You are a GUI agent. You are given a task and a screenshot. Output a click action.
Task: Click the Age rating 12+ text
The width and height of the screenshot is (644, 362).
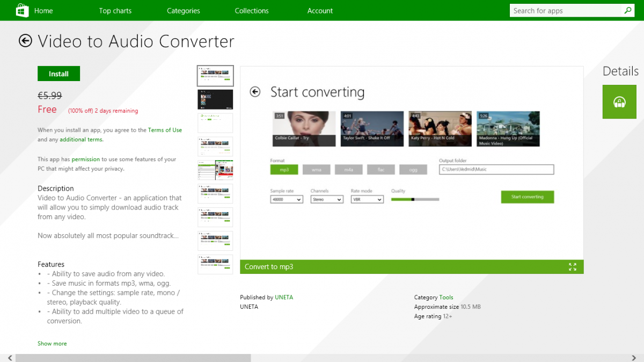[433, 317]
